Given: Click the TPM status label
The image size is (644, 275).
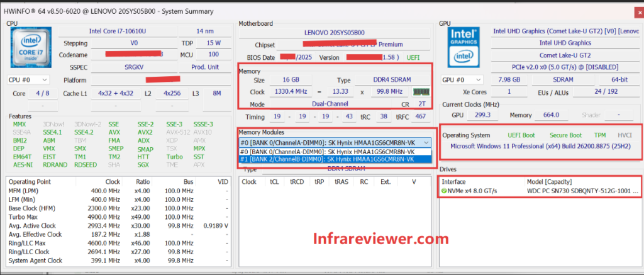Looking at the screenshot, I should point(599,135).
